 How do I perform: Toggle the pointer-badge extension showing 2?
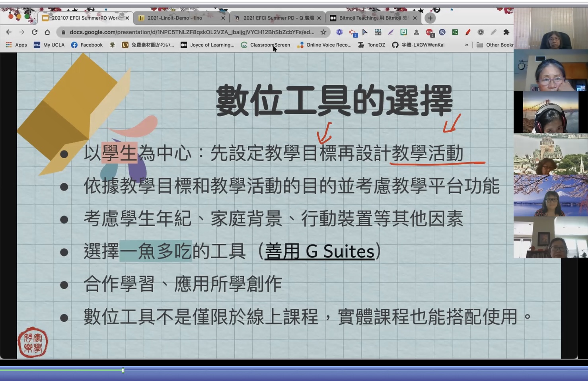(x=352, y=32)
